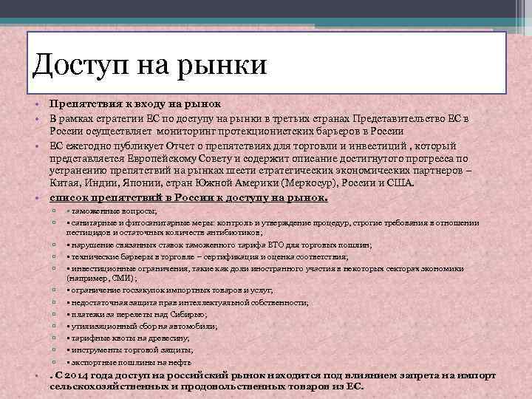
Task: Click the slide title 'Доступ на рынки'
Action: click(x=149, y=65)
